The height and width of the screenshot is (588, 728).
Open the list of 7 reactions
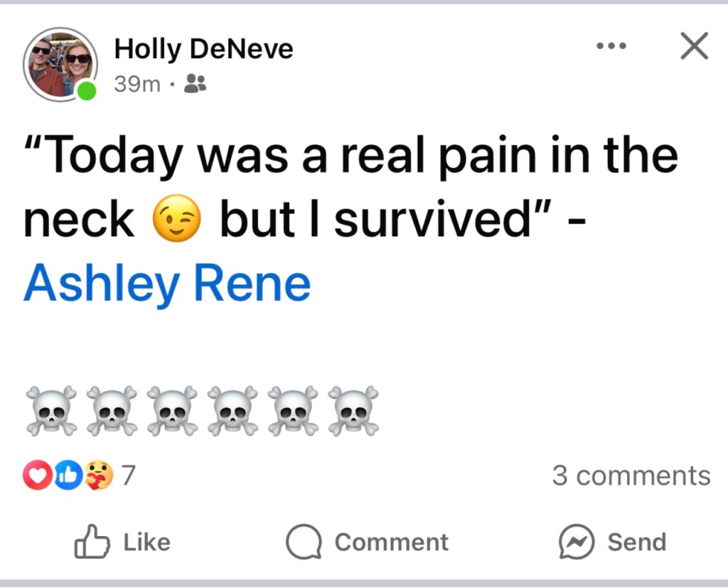tap(128, 476)
